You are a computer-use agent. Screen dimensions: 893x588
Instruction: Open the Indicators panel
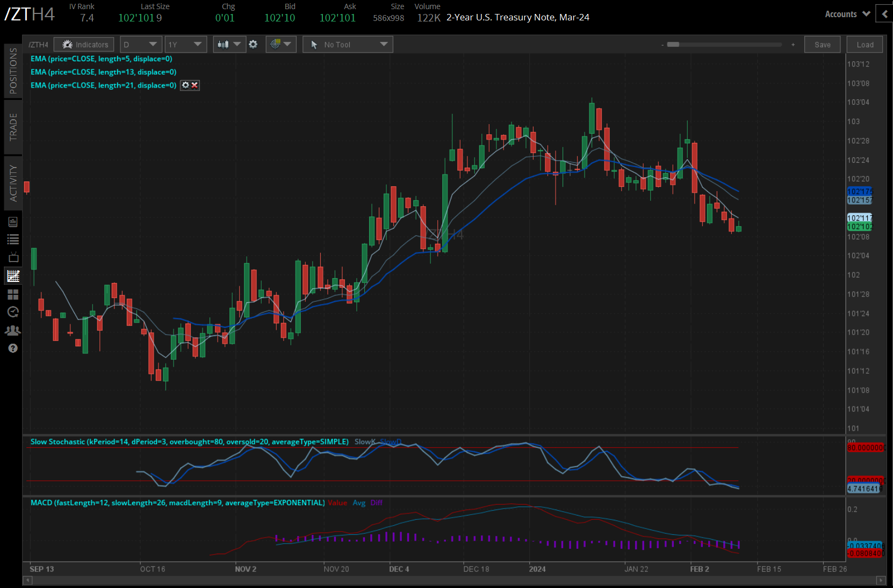click(84, 45)
